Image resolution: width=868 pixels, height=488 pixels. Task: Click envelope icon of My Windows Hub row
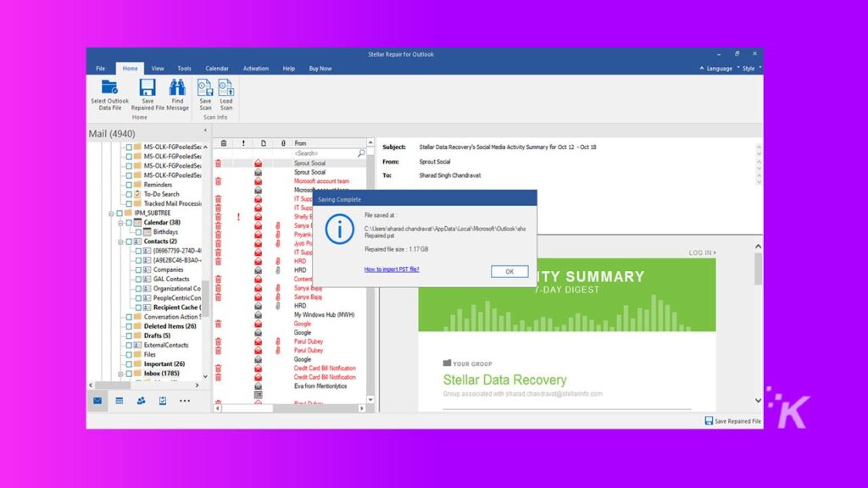coord(258,315)
